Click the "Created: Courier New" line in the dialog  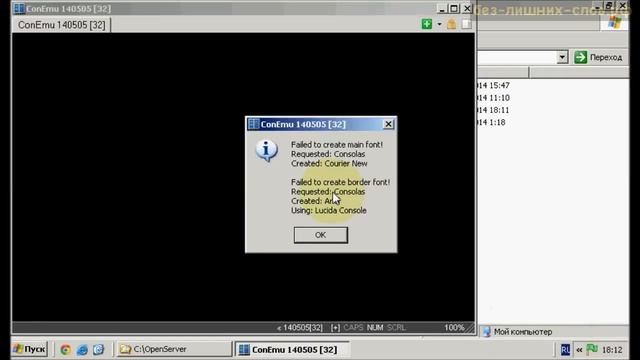coord(329,163)
